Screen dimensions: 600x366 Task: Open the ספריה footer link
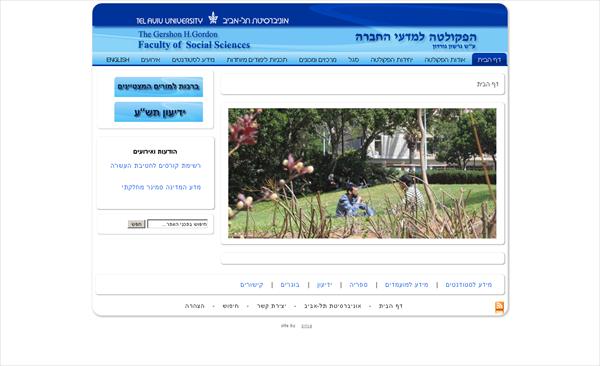(x=359, y=284)
